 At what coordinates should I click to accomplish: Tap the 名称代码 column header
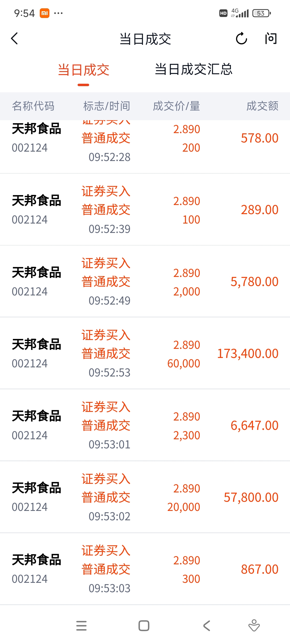(x=33, y=106)
